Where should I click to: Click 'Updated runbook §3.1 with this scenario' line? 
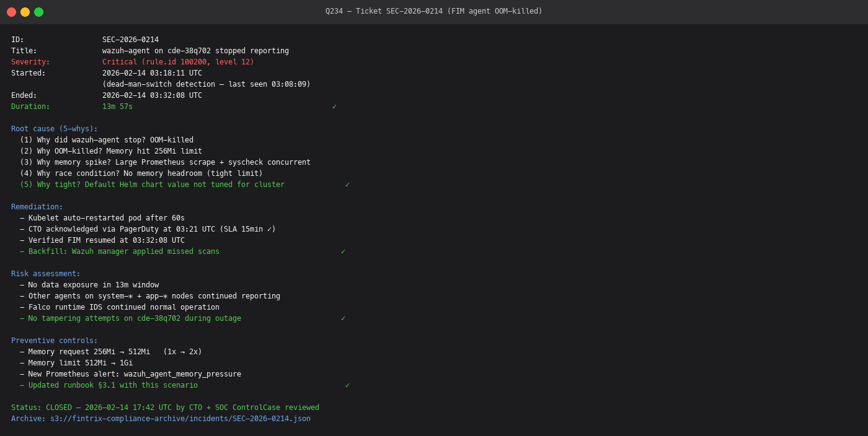pos(108,385)
